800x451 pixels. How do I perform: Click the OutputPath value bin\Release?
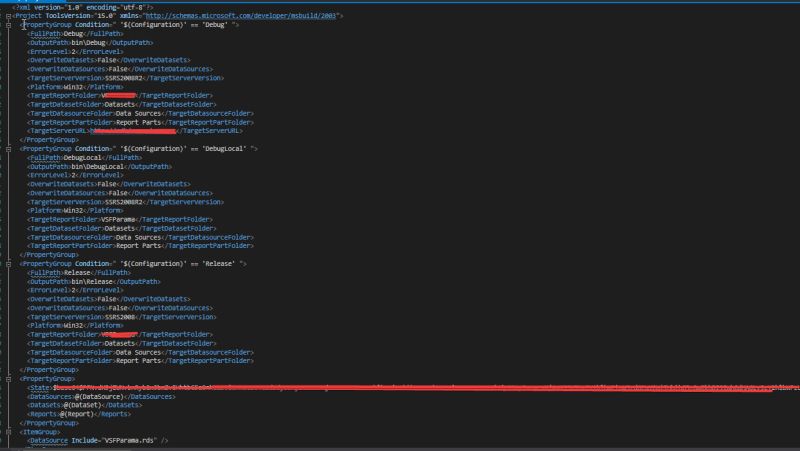(x=92, y=281)
